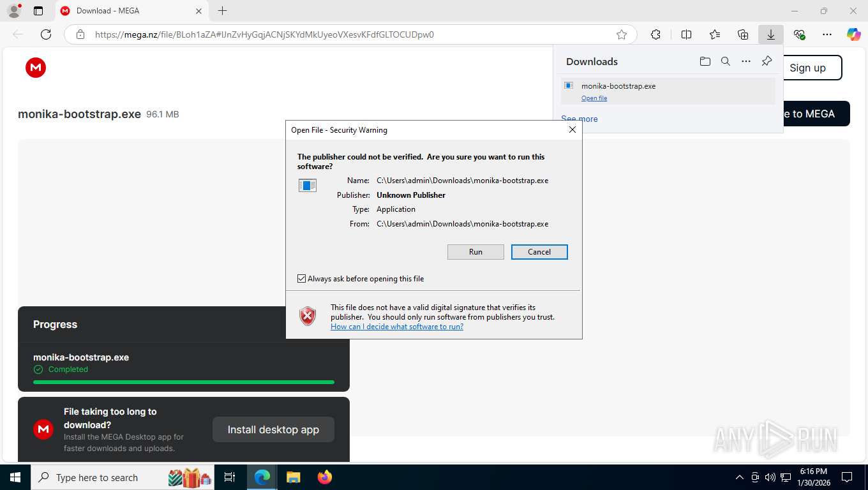This screenshot has height=490, width=868.
Task: Click monika-bootstrap.exe entry in Downloads panel
Action: 668,91
